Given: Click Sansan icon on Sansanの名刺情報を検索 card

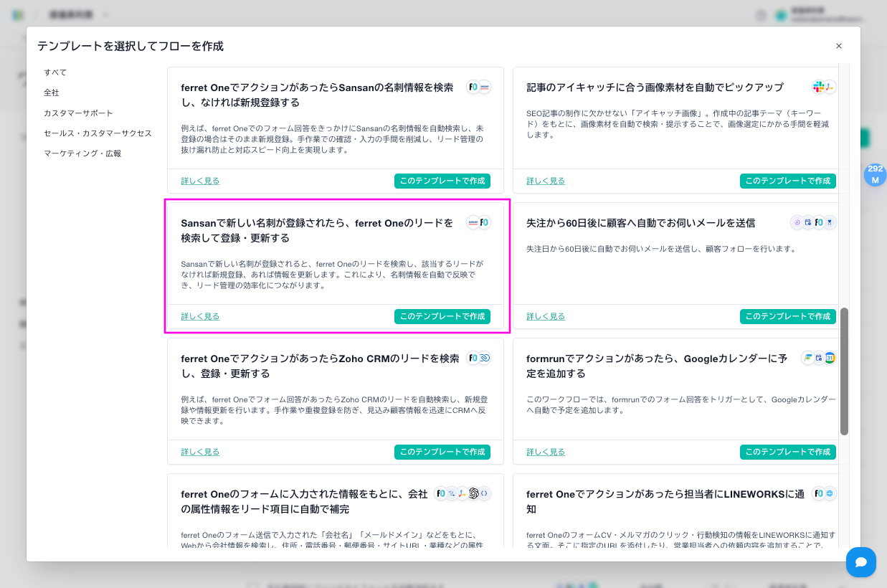Looking at the screenshot, I should tap(485, 87).
